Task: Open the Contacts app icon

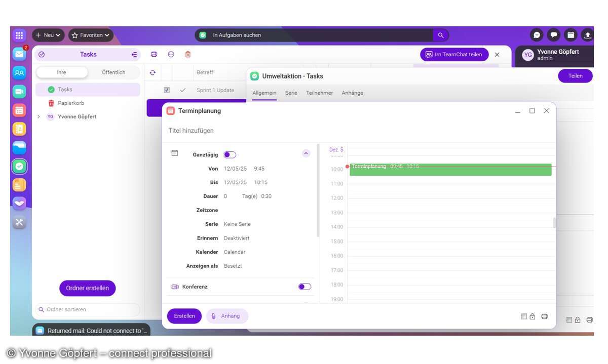Action: click(x=19, y=72)
